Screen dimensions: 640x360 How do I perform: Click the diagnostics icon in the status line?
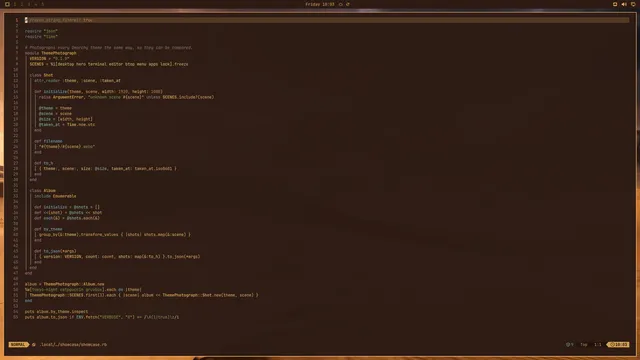(569, 344)
